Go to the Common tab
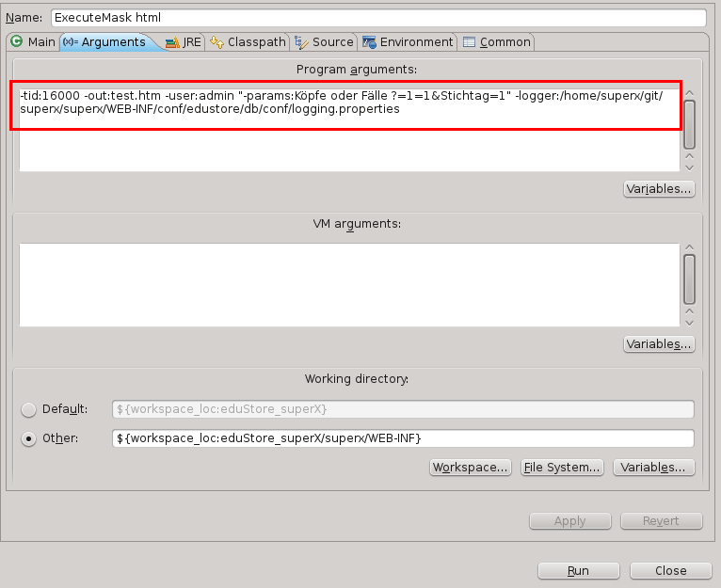The width and height of the screenshot is (721, 588). pos(497,41)
